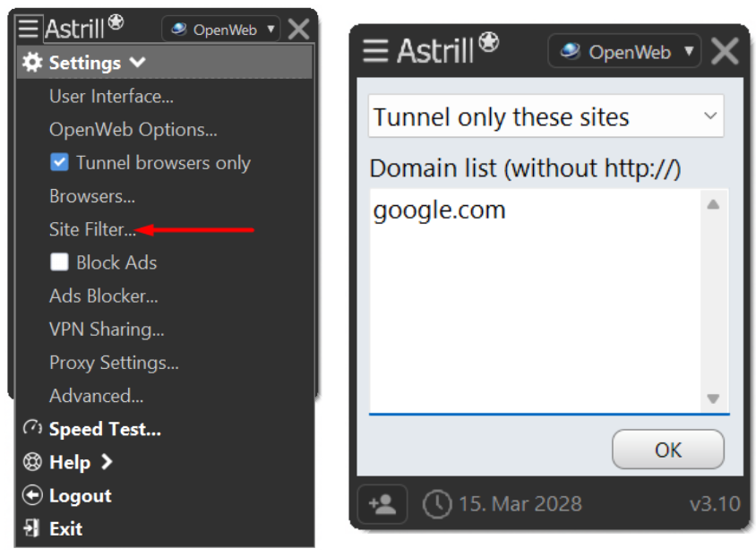Click the Astrill star logo in right window
The height and width of the screenshot is (557, 756).
(x=489, y=41)
